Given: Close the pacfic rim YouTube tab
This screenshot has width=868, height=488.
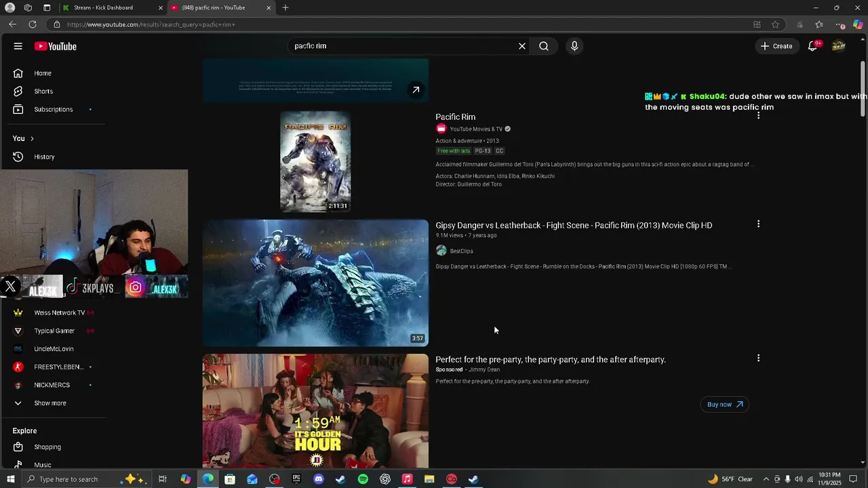Looking at the screenshot, I should pos(269,7).
